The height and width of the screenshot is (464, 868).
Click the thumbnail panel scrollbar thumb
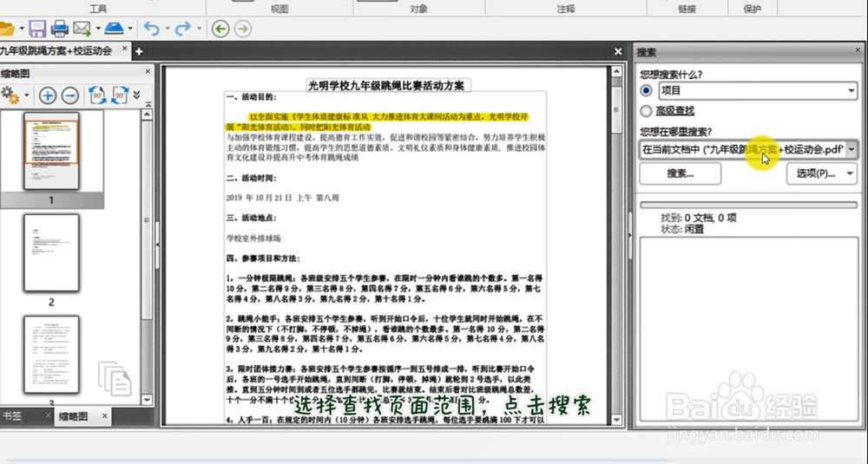(x=147, y=219)
